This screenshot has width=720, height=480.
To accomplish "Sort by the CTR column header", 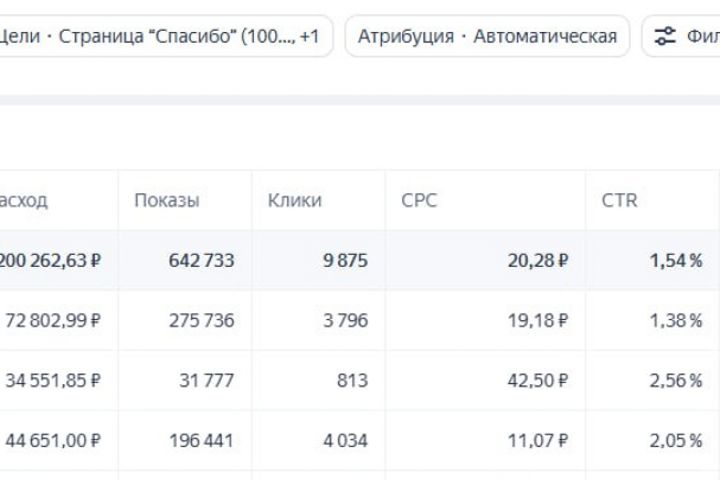I will click(x=619, y=200).
